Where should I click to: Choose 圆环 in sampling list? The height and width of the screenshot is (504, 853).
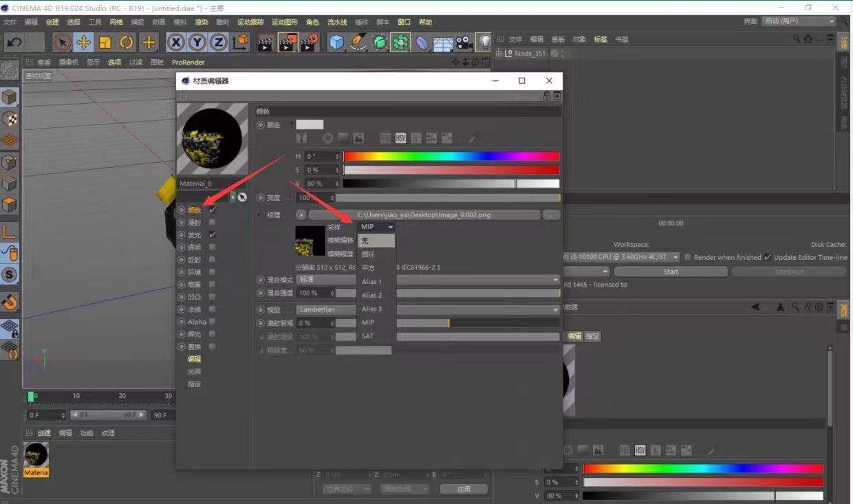pos(376,254)
